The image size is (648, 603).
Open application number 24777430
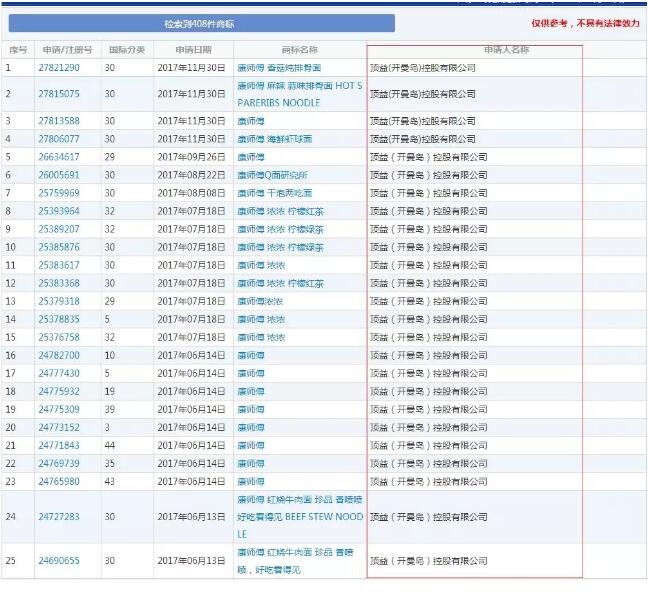(59, 374)
